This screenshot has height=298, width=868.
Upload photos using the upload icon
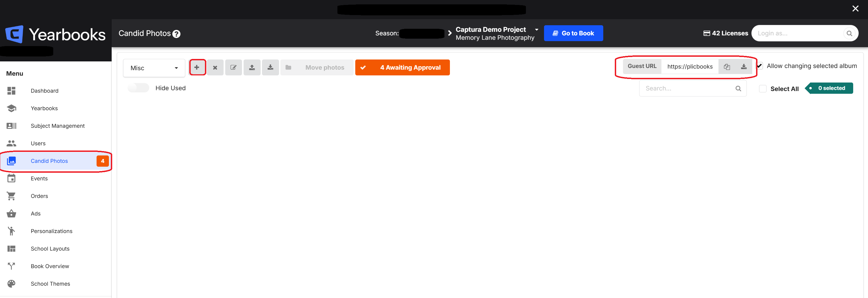click(x=252, y=67)
